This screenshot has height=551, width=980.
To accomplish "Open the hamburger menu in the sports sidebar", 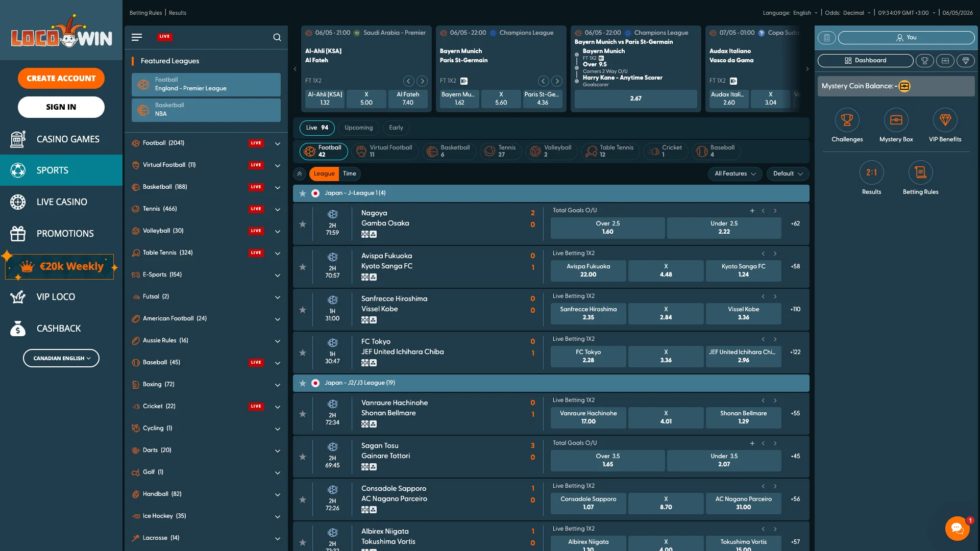I will coord(137,37).
